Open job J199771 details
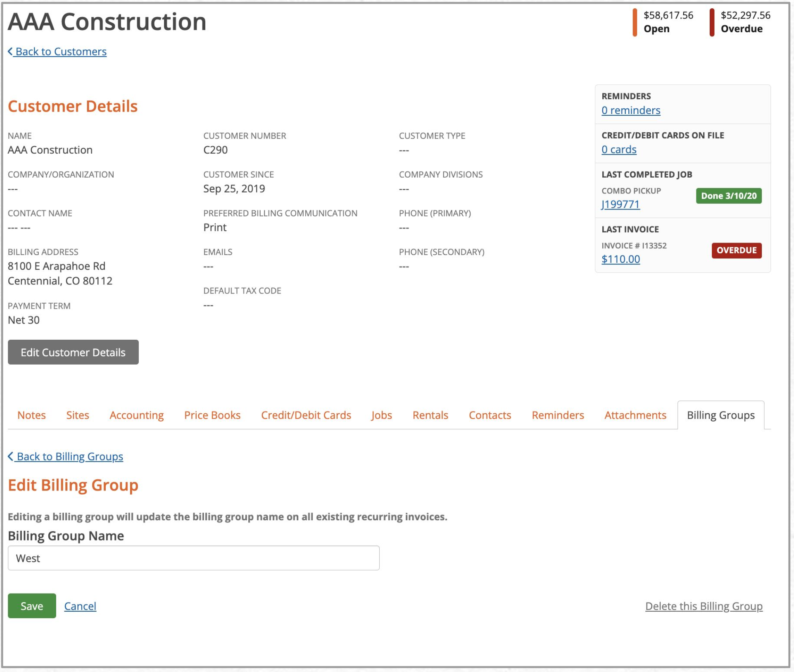 [x=620, y=204]
